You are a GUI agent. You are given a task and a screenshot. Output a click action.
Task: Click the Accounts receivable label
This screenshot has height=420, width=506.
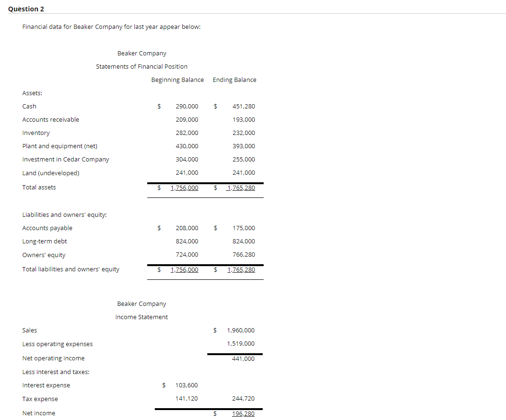[x=51, y=119]
